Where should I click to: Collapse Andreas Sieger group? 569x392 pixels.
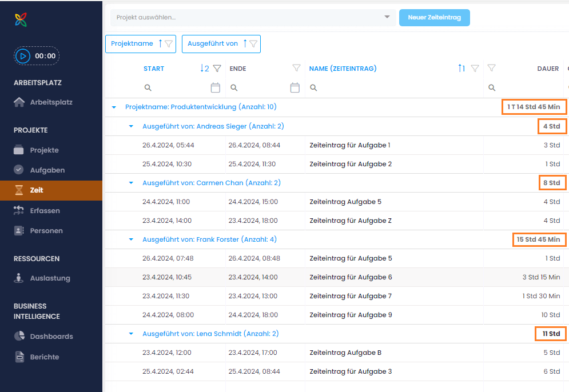click(x=131, y=126)
